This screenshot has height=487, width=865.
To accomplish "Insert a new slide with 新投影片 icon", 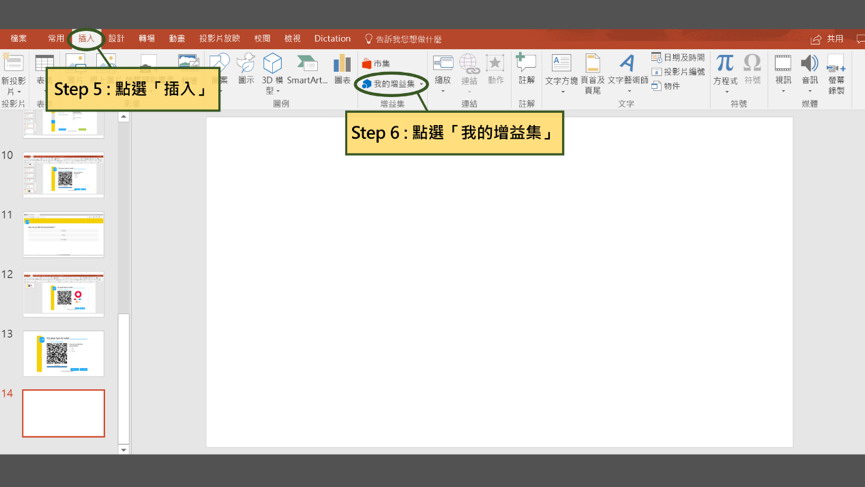I will point(13,62).
